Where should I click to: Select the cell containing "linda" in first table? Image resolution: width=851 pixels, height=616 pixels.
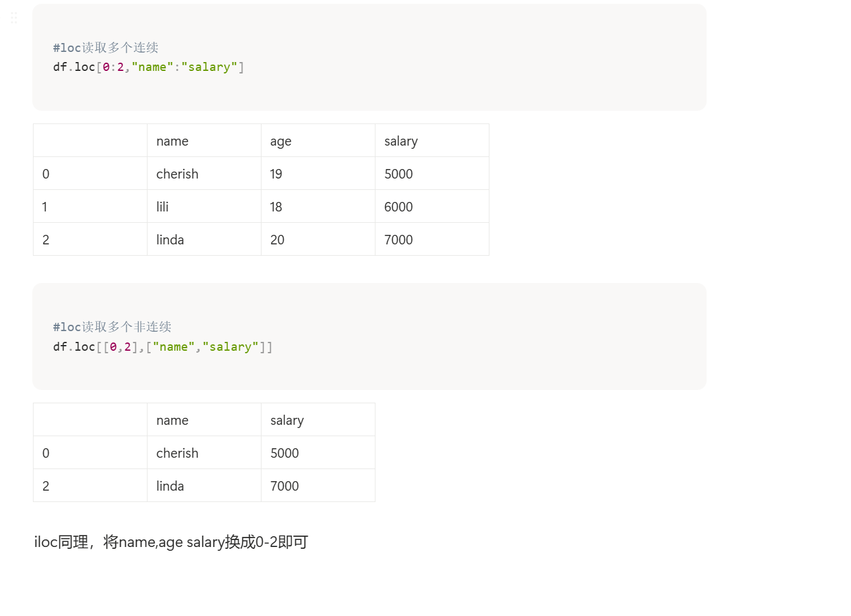170,239
